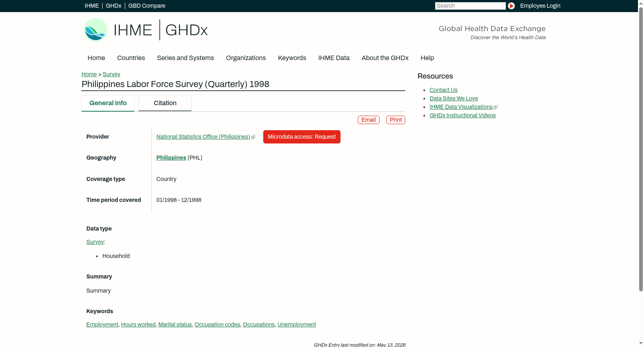Open the IHME Data menu item
This screenshot has width=644, height=347.
coord(334,58)
